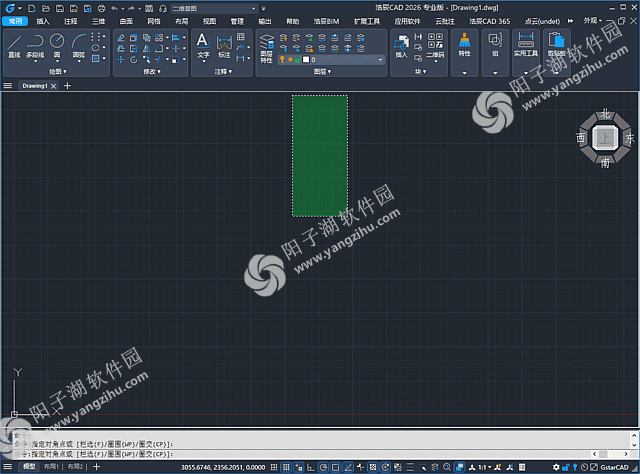
Task: Switch to the Model (模型) layout tab
Action: [x=29, y=467]
